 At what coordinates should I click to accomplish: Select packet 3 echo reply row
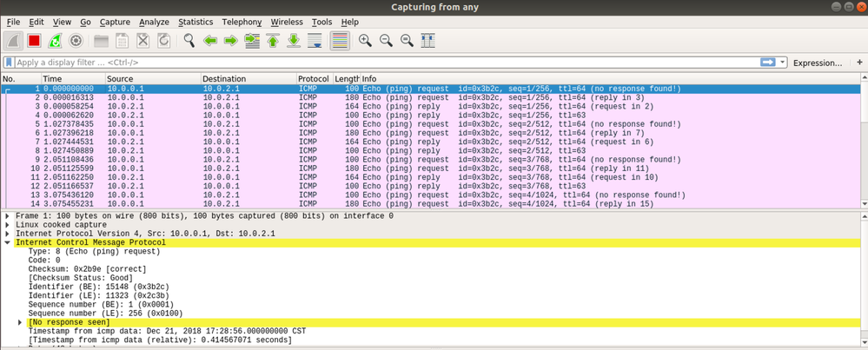point(431,106)
